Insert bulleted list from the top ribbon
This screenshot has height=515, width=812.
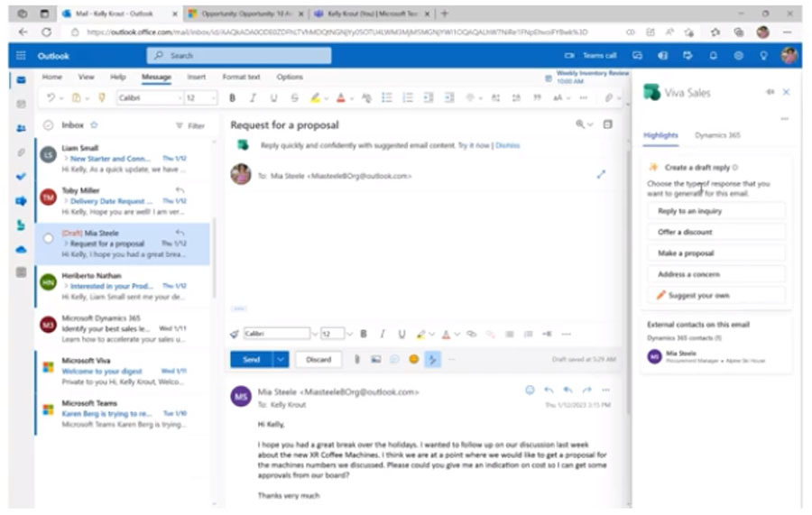tap(387, 97)
